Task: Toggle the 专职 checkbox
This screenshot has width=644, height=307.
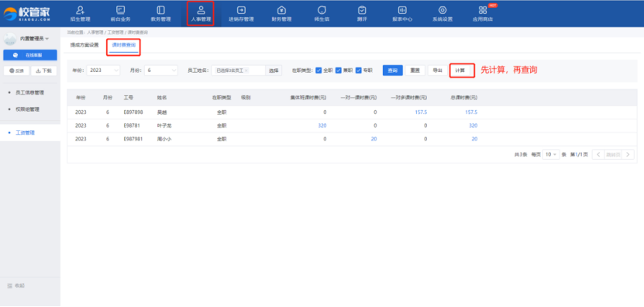Action: click(359, 71)
